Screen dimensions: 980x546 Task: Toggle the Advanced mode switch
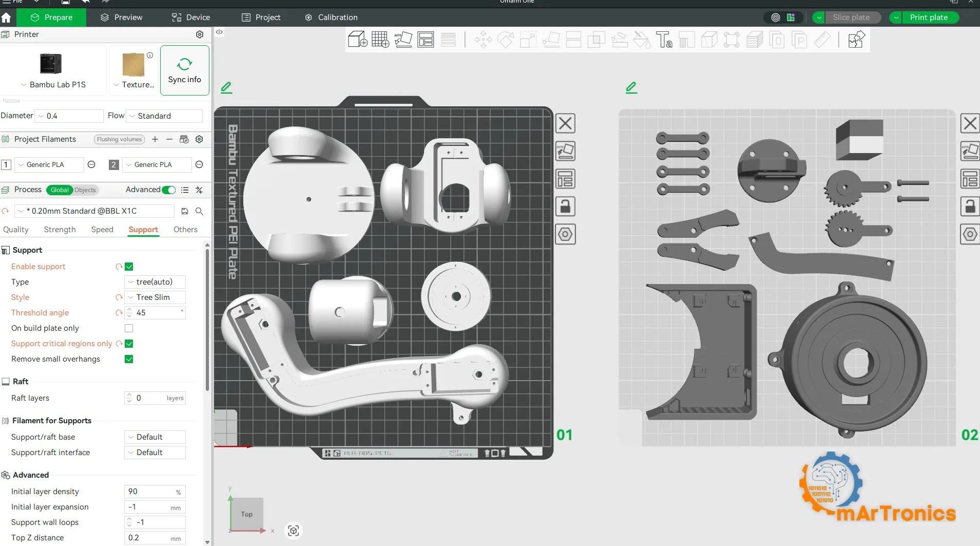coord(168,190)
